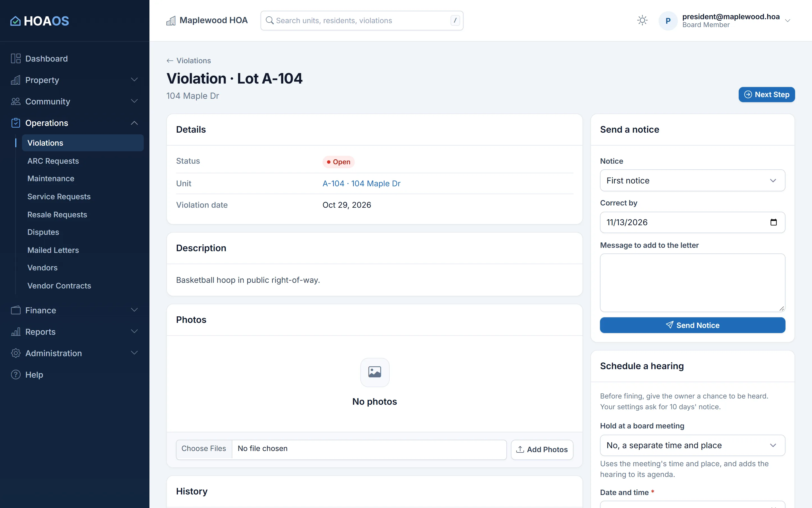Expand the Reports section chevron
The height and width of the screenshot is (508, 812).
coord(134,332)
